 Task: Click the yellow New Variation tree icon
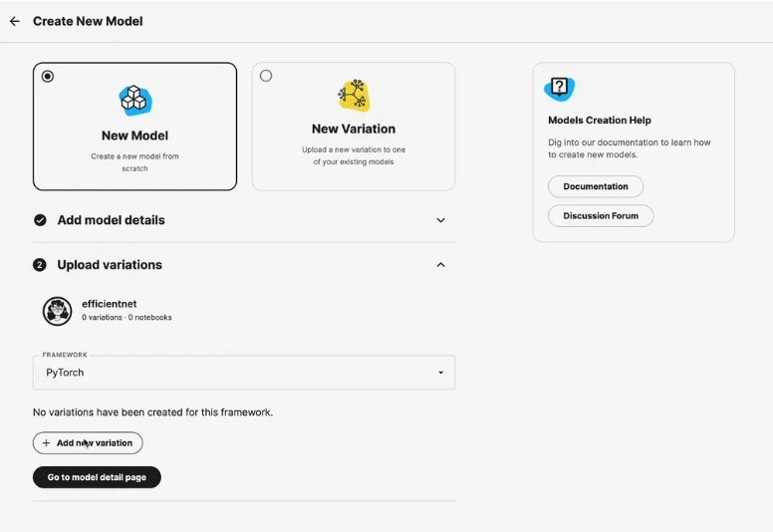(x=354, y=96)
